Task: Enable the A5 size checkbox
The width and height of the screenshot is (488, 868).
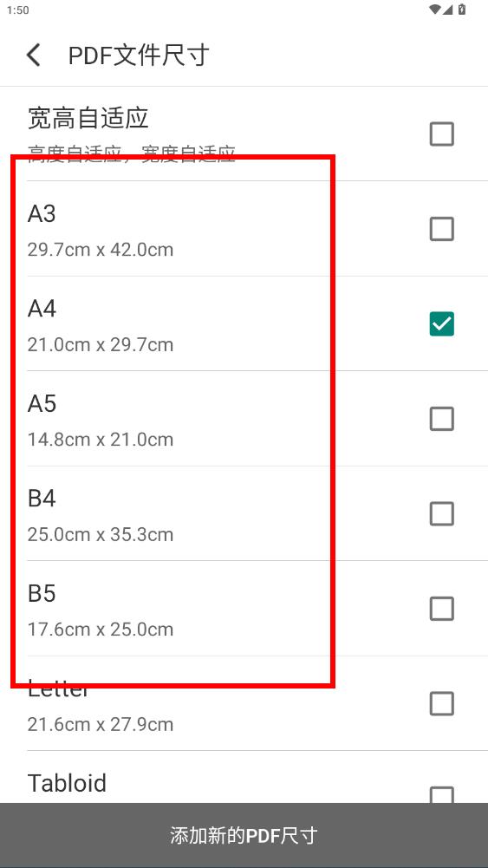Action: point(441,419)
